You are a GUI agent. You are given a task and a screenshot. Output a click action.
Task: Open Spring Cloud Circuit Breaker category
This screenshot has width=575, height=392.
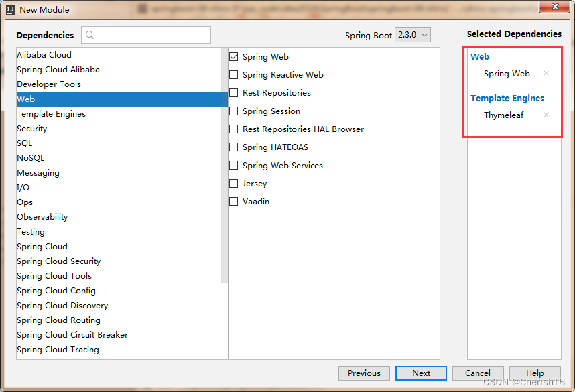pyautogui.click(x=119, y=335)
